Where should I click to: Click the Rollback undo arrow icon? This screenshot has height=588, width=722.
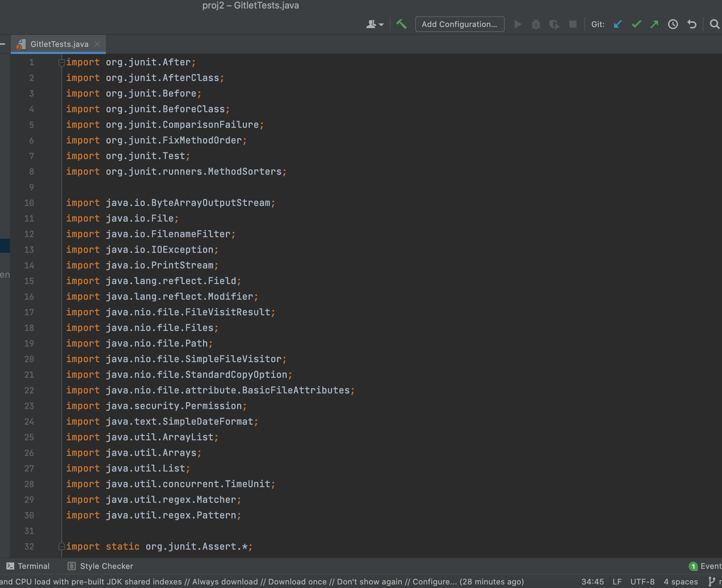coord(691,24)
